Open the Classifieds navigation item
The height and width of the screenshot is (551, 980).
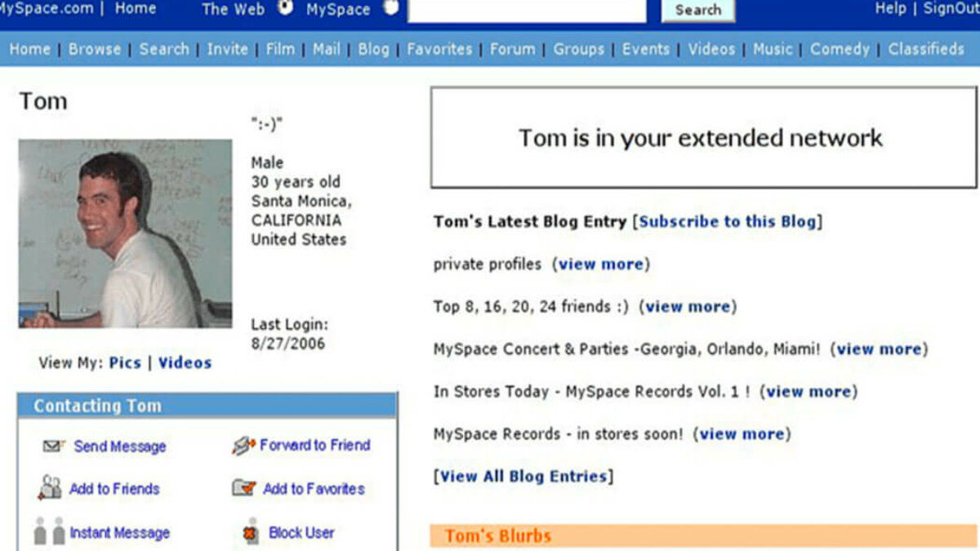[x=927, y=50]
